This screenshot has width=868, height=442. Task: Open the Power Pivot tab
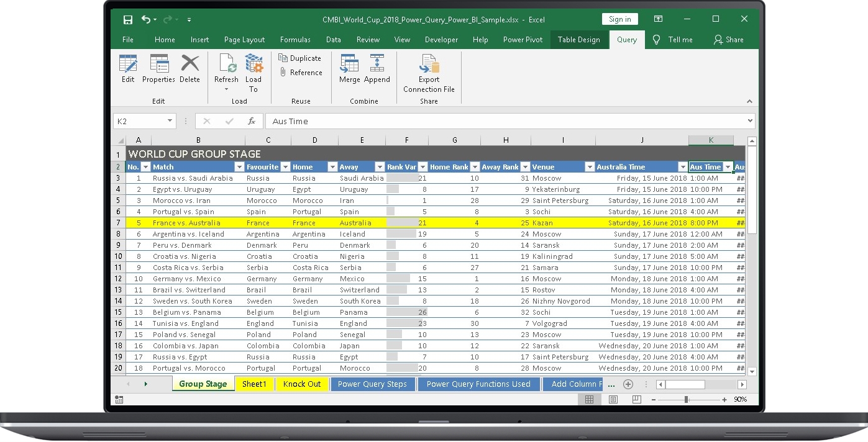[x=523, y=40]
